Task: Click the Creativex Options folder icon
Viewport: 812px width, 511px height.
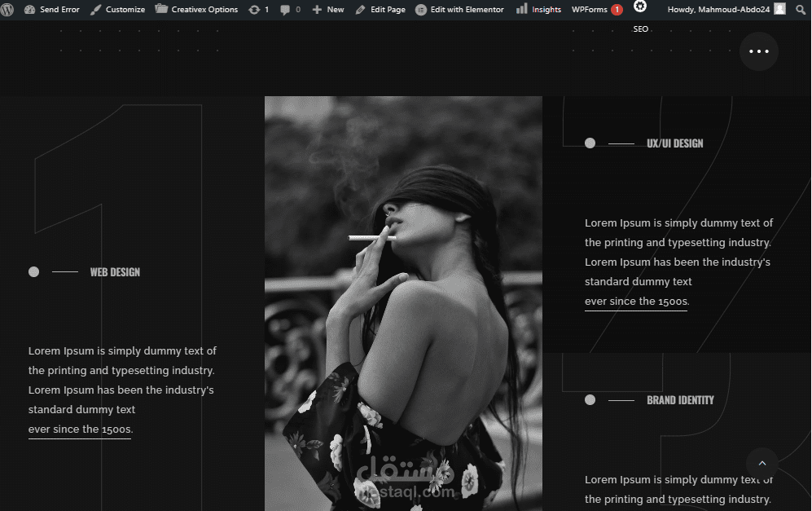Action: click(161, 9)
